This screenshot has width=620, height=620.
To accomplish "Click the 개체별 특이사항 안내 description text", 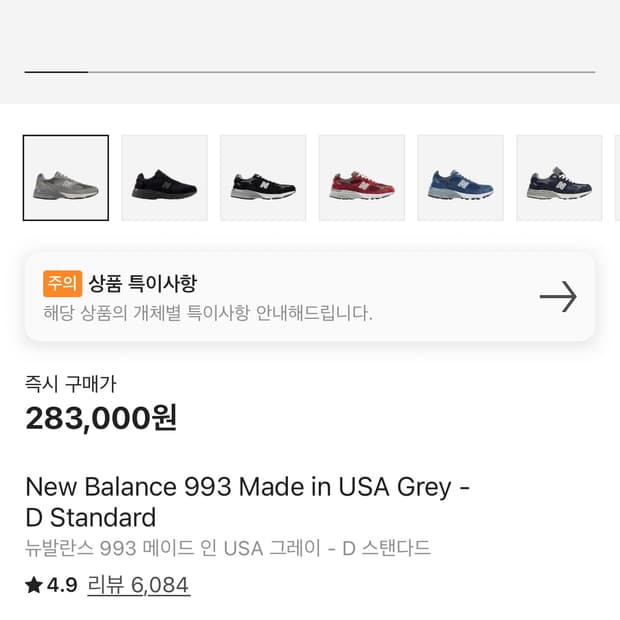I will (207, 313).
